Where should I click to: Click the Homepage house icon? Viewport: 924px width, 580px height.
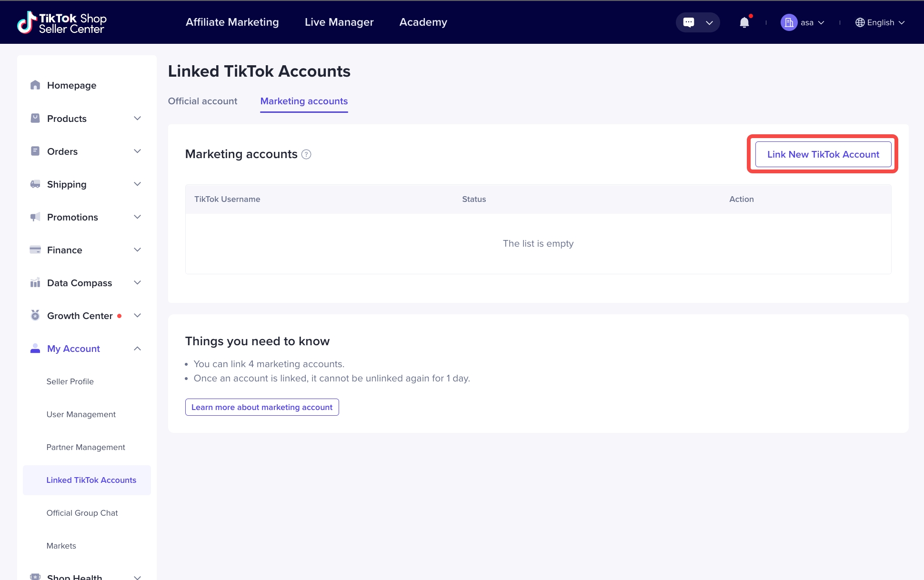point(35,85)
